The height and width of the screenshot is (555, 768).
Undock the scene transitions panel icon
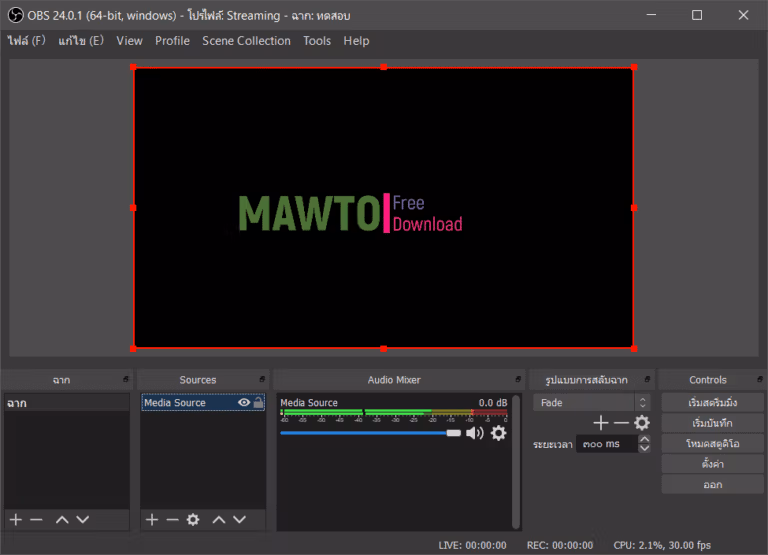[647, 379]
